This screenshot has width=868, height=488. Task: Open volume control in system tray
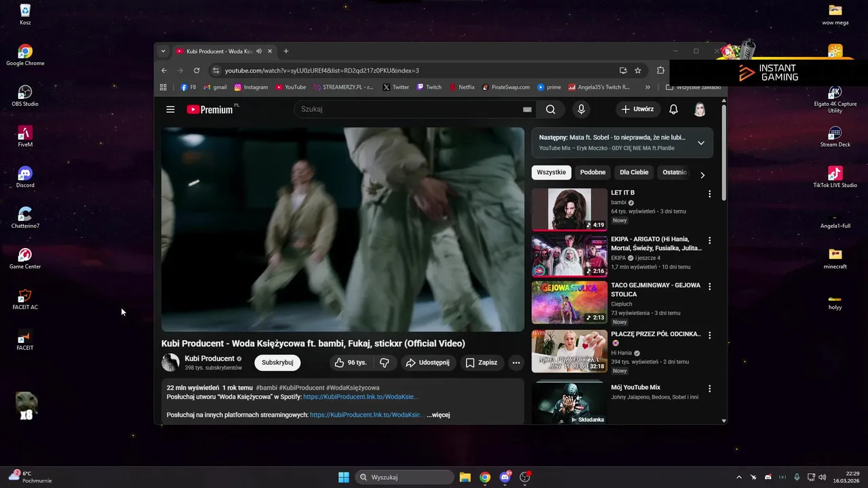point(822,477)
